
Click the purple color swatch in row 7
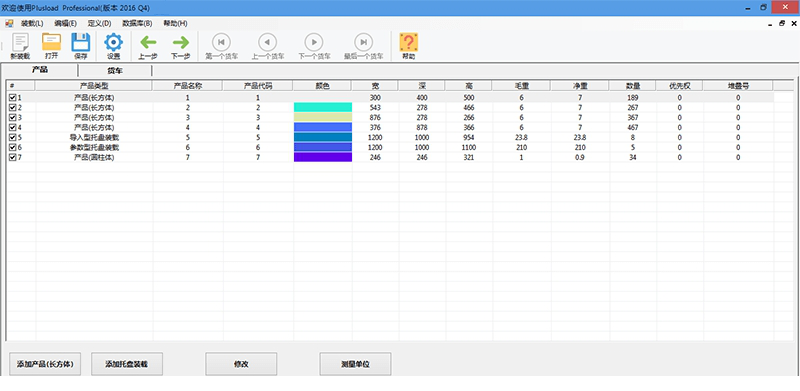point(323,157)
